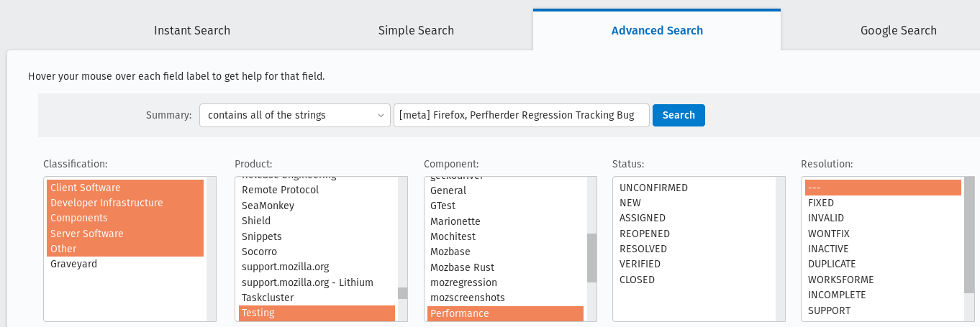Screen dimensions: 980x327
Task: Select UNCONFIRMED in the Status list
Action: point(653,188)
